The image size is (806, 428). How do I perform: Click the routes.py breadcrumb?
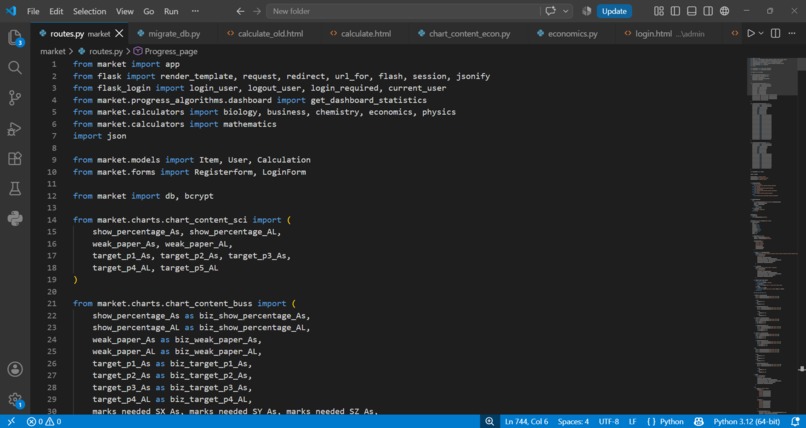[x=105, y=51]
